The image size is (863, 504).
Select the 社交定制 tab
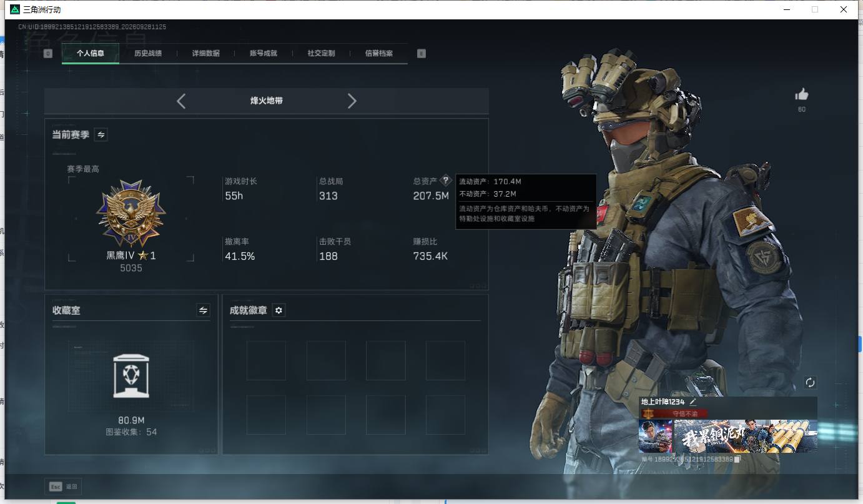[321, 53]
